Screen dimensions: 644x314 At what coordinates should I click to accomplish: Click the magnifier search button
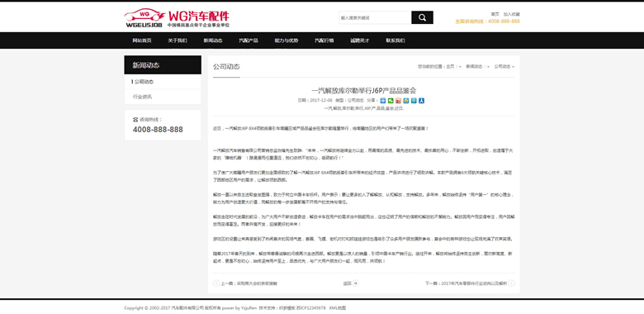click(x=422, y=17)
